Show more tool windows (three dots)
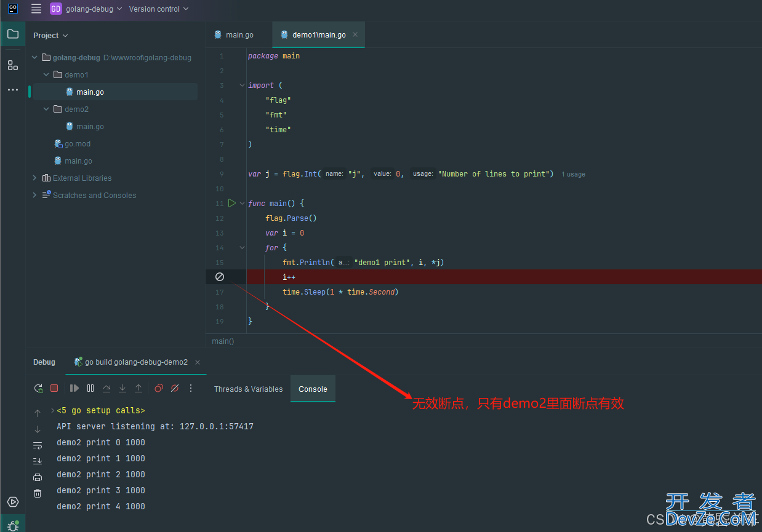Screen dimensions: 762x532 (x=13, y=90)
